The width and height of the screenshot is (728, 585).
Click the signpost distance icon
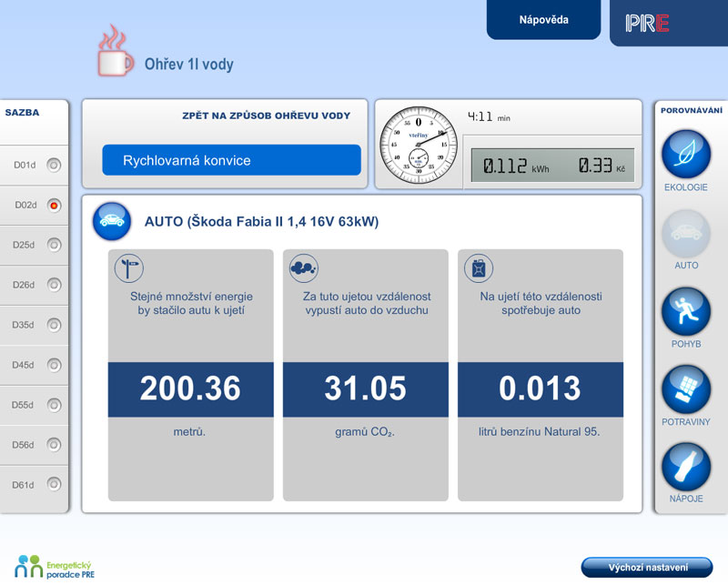coord(128,267)
